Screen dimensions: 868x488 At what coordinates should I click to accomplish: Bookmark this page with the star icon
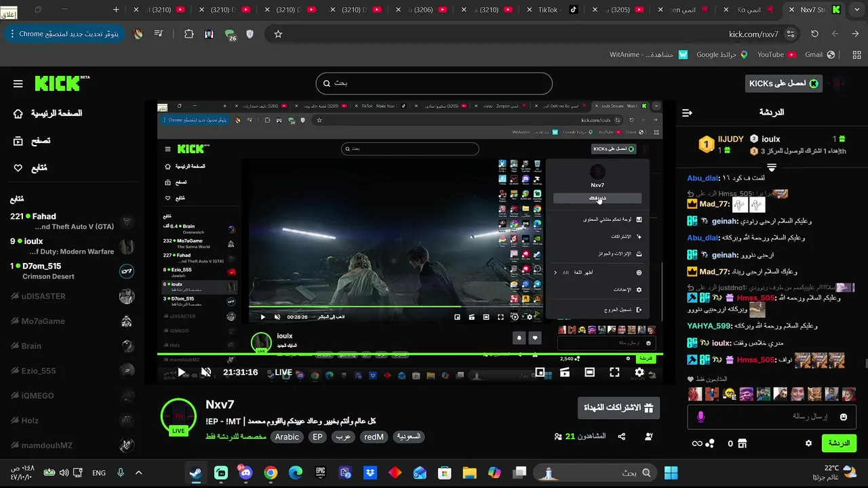(x=278, y=34)
